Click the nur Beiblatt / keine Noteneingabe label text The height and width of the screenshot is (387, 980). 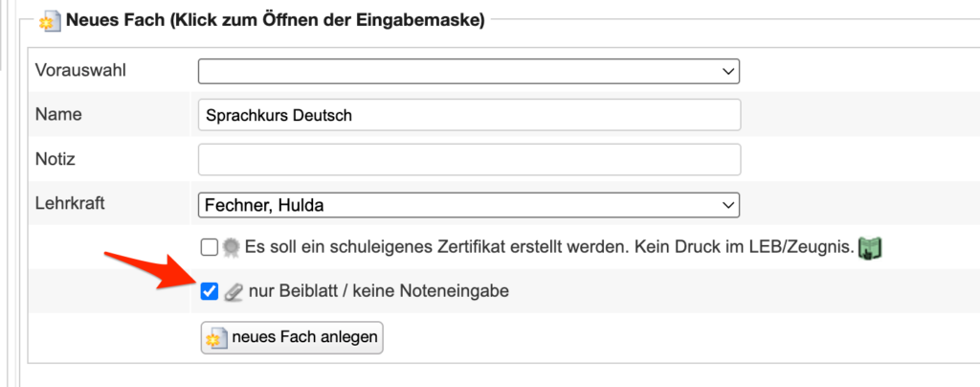click(x=378, y=291)
